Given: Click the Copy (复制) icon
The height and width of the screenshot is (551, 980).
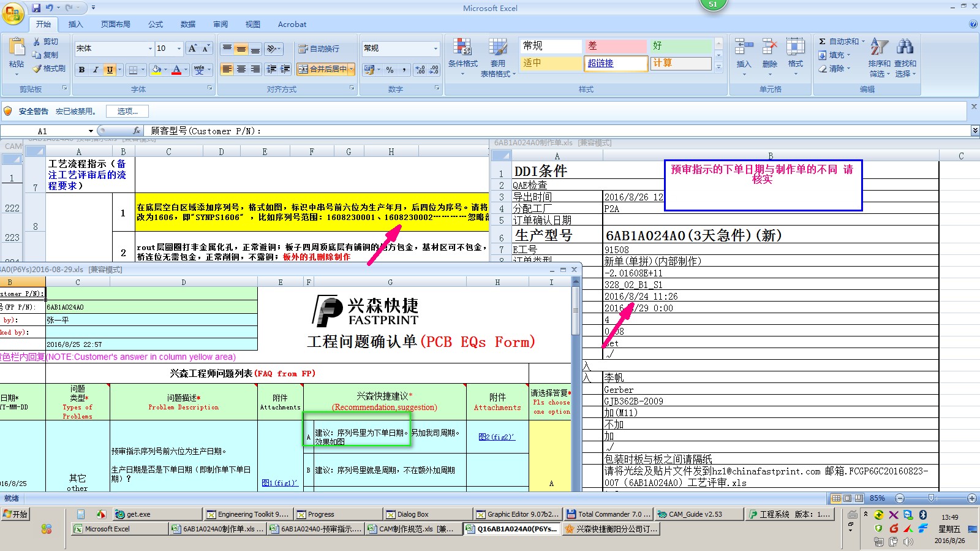Looking at the screenshot, I should [37, 55].
